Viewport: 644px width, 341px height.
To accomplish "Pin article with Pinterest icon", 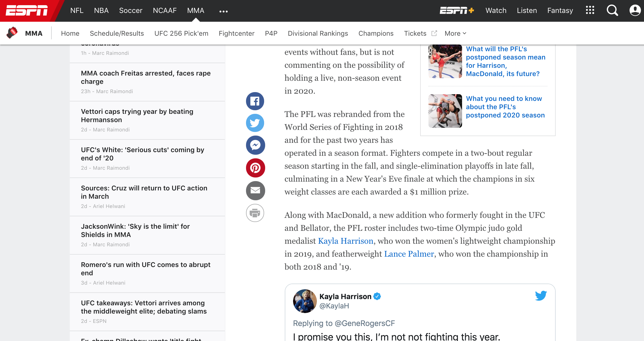I will [255, 168].
